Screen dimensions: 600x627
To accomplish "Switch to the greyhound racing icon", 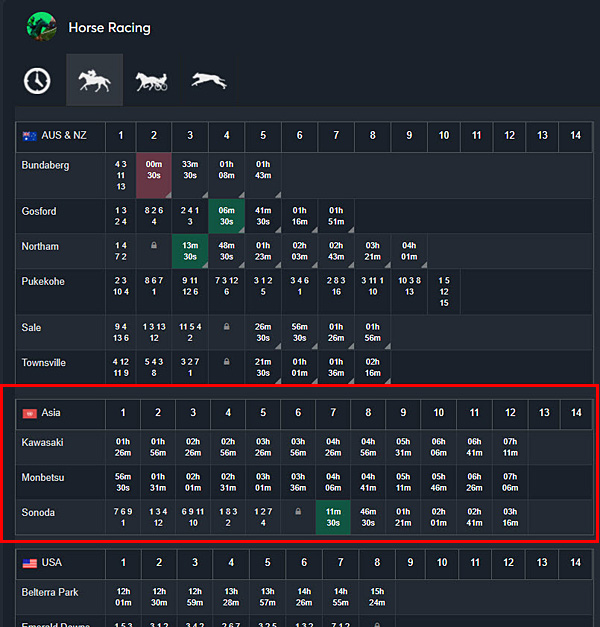I will tap(208, 80).
